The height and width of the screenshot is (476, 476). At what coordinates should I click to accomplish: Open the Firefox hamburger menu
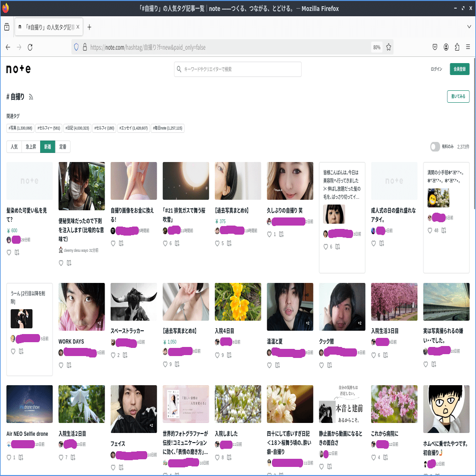pyautogui.click(x=468, y=47)
